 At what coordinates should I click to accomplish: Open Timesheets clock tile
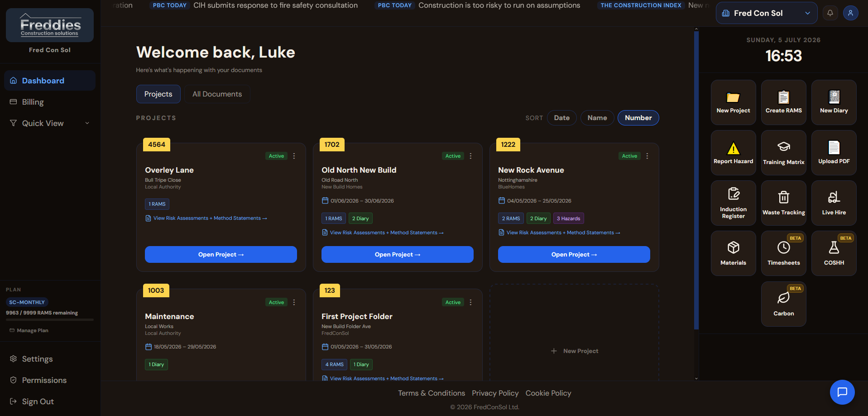pos(783,253)
